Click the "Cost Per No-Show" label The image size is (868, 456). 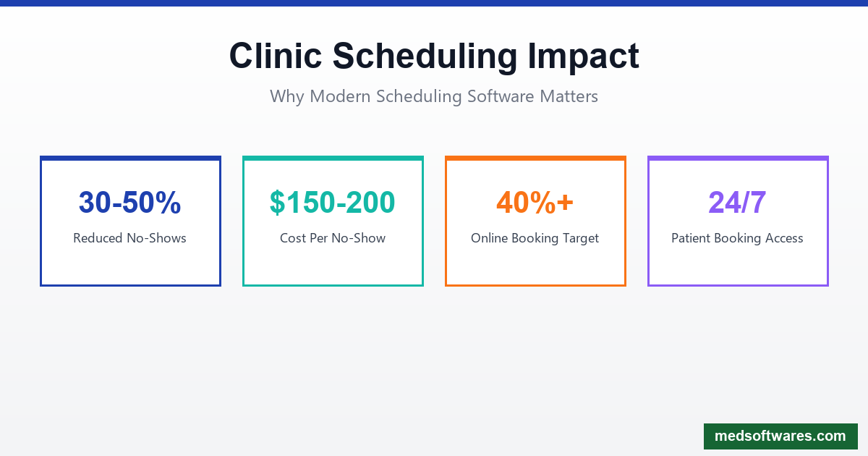(333, 238)
